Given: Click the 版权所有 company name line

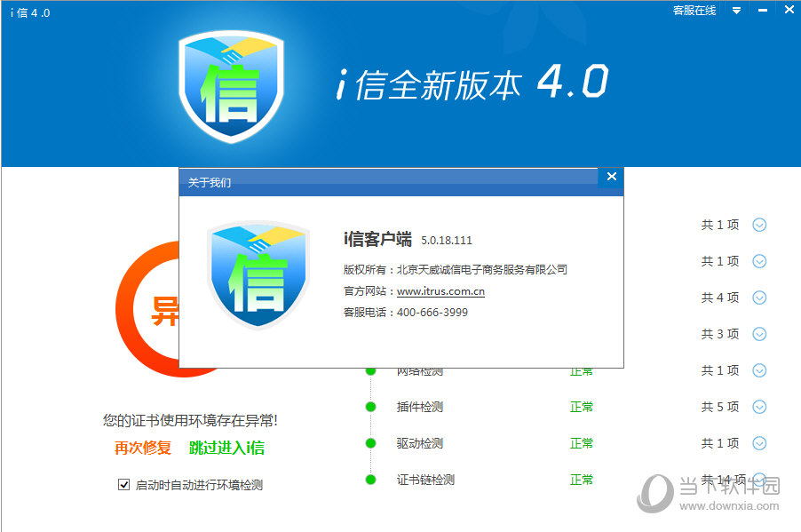Looking at the screenshot, I should point(456,269).
